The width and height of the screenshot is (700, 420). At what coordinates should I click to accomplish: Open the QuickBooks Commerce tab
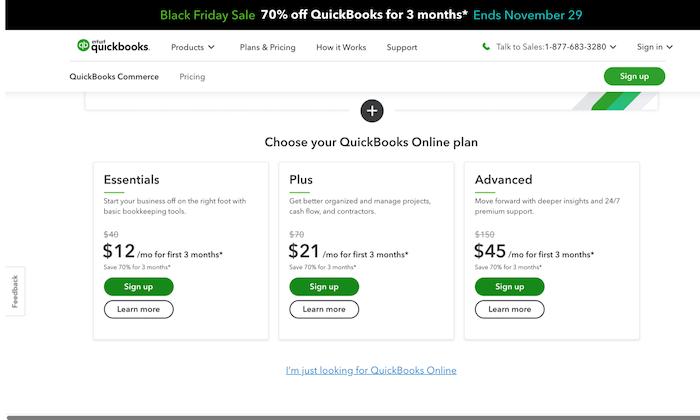pos(114,77)
